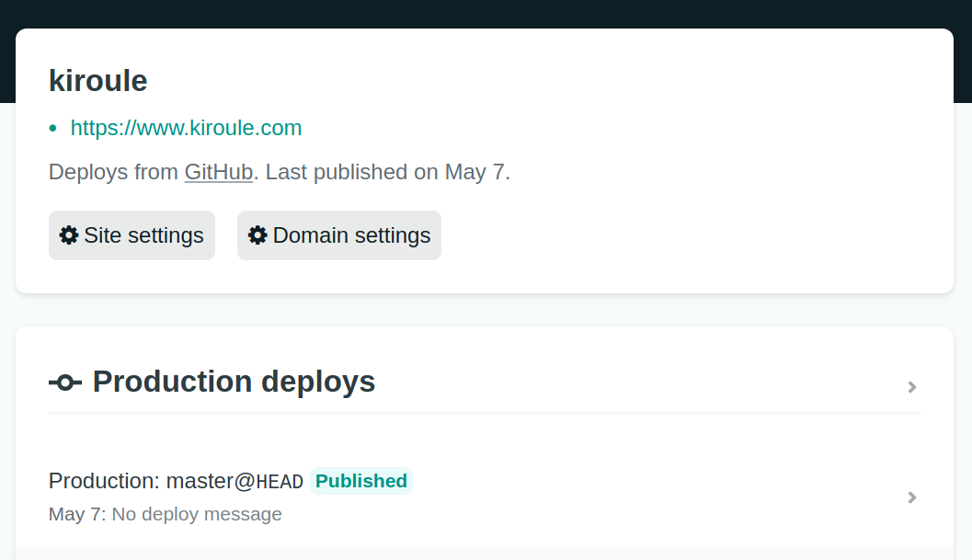This screenshot has height=560, width=972.
Task: Click the HEAD monospace label in the deploy row
Action: (x=280, y=482)
